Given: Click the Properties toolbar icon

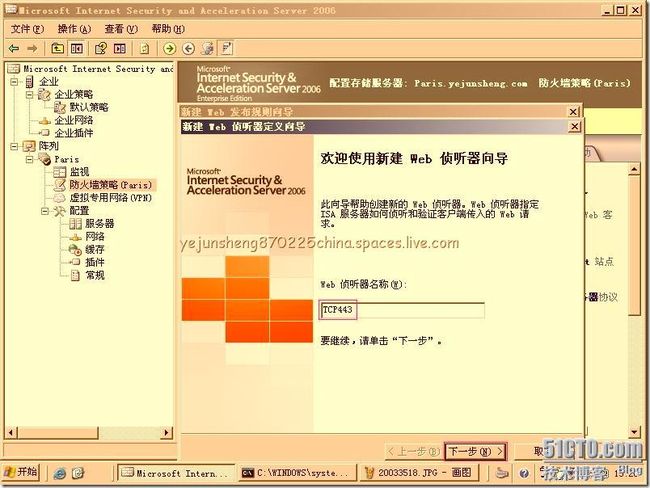Looking at the screenshot, I should [100, 49].
